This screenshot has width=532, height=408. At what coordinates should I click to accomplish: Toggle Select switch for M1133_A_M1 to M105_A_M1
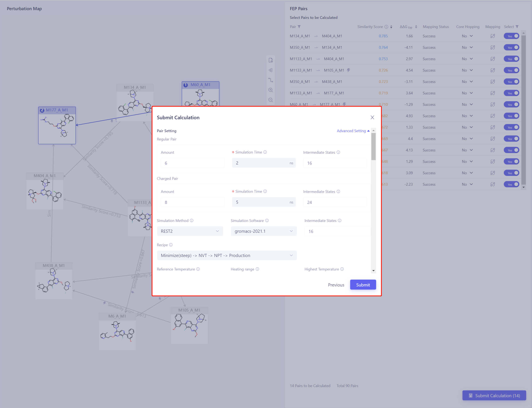click(511, 70)
